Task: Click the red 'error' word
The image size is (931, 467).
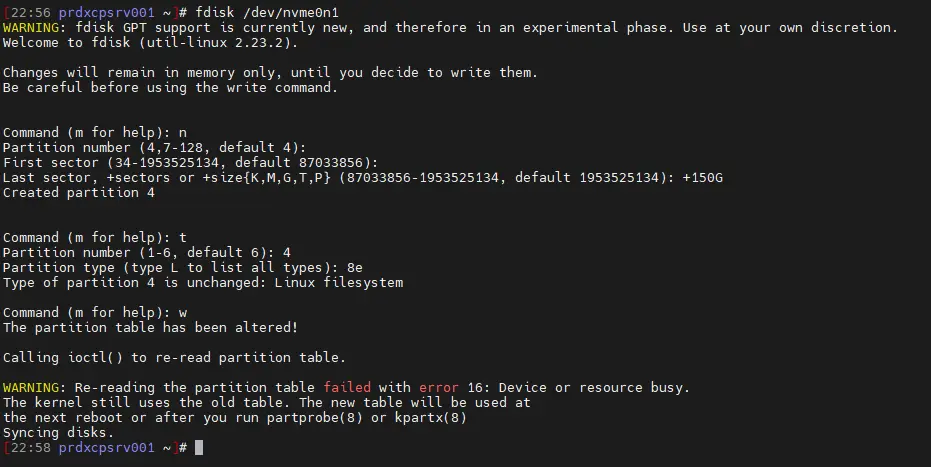Action: click(439, 388)
